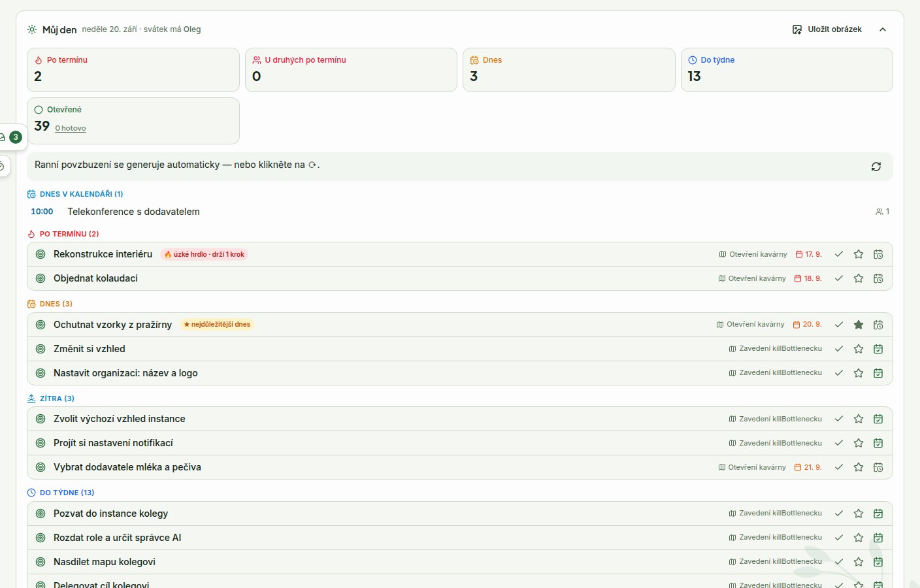920x588 pixels.
Task: Open calendar icon for Rekonstrukce interiéru
Action: (x=878, y=254)
